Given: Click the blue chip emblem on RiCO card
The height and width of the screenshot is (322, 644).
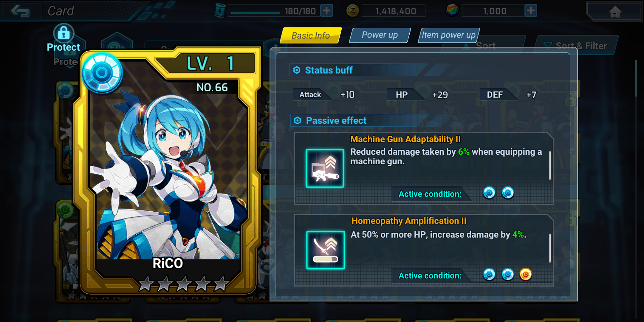Looking at the screenshot, I should pyautogui.click(x=102, y=73).
